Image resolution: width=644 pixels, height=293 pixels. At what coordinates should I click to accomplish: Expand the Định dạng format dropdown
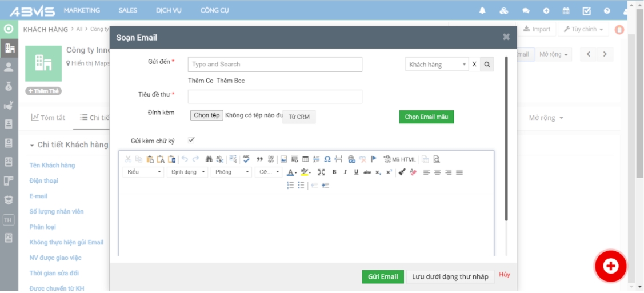188,172
